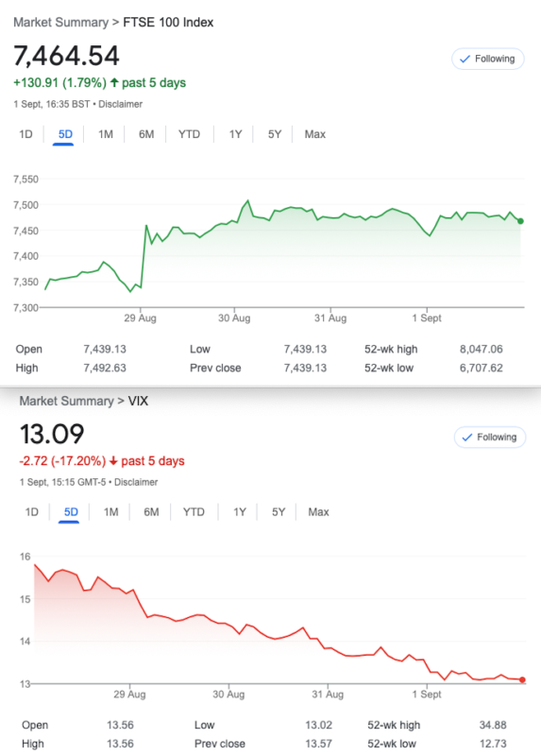Image resolution: width=541 pixels, height=756 pixels.
Task: Click Market Summary breadcrumb above VIX
Action: pos(66,401)
